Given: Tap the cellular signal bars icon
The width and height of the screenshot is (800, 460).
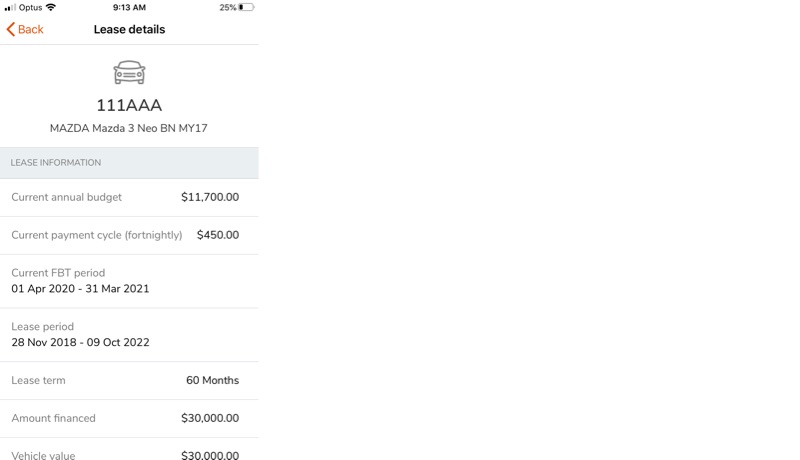Looking at the screenshot, I should (10, 7).
